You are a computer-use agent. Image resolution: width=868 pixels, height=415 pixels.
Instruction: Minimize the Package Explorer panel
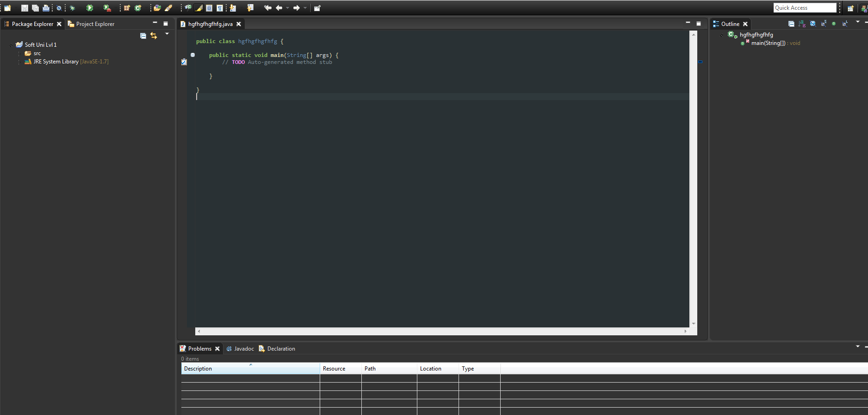click(x=155, y=23)
